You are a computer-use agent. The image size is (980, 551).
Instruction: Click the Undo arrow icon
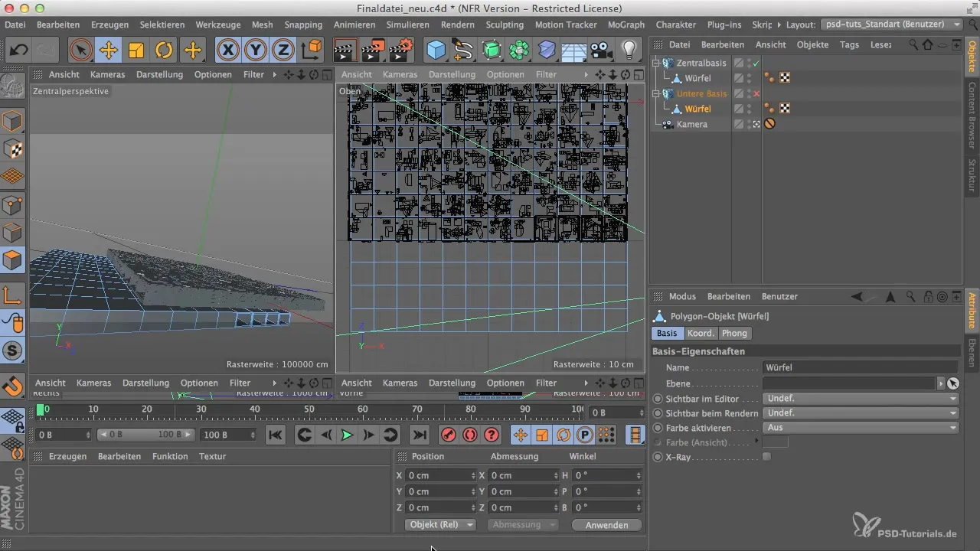pos(20,51)
